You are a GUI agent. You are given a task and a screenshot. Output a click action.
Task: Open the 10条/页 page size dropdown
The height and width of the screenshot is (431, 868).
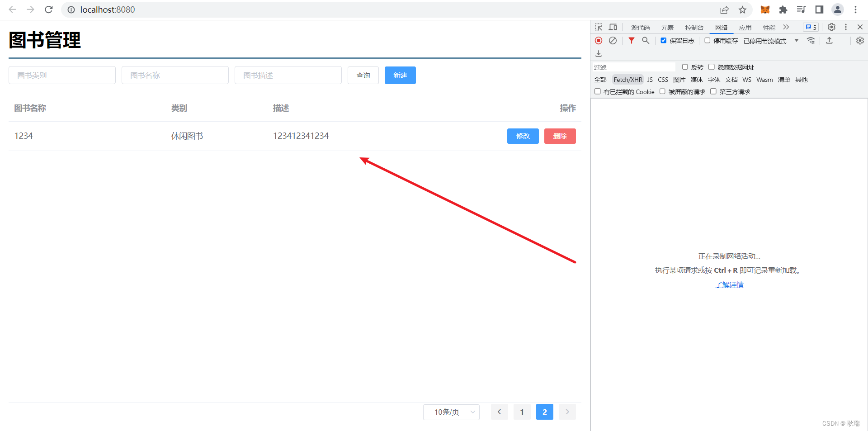[451, 412]
